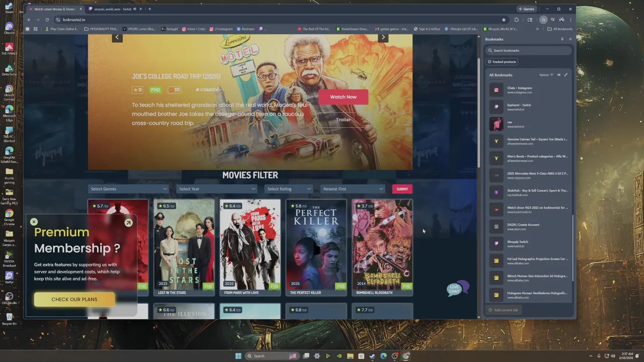Bookmark this page with star icon
This screenshot has width=644, height=362.
504,20
